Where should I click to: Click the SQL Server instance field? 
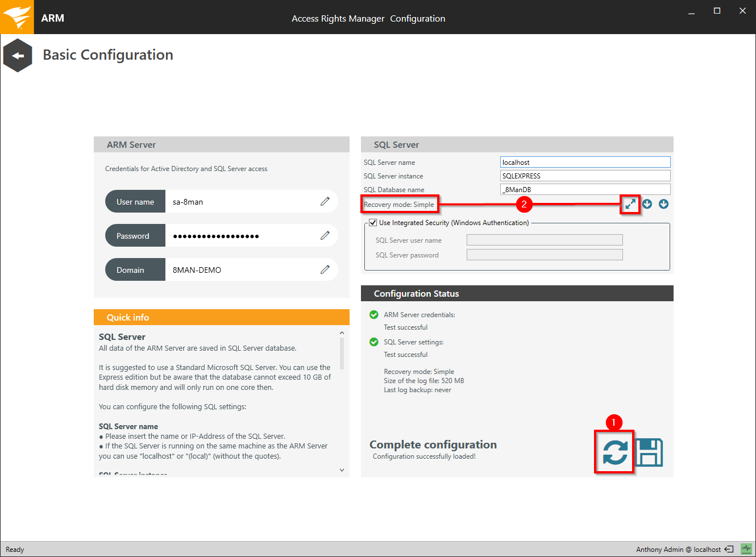pos(585,176)
